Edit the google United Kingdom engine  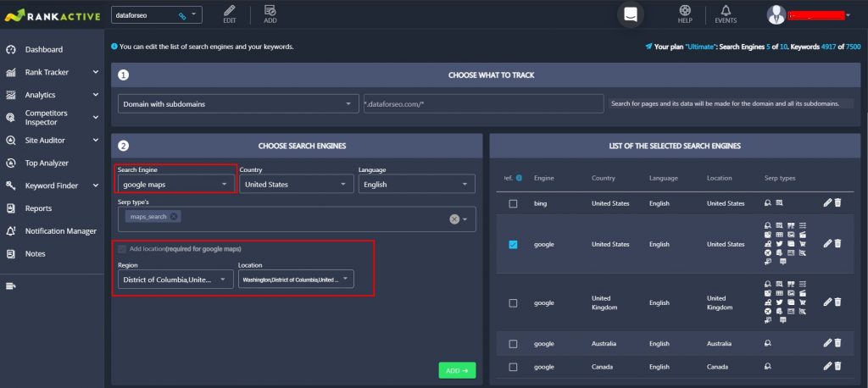(x=827, y=302)
